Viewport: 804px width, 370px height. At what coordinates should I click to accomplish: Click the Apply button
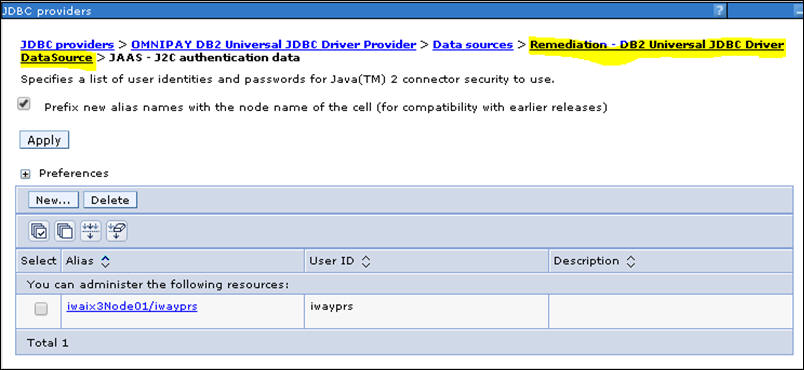pyautogui.click(x=44, y=140)
